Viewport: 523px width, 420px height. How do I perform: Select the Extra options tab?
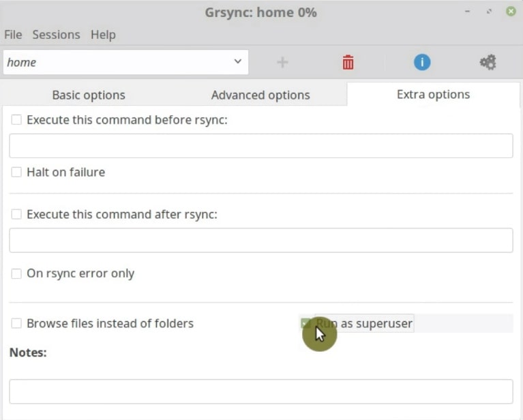point(433,94)
